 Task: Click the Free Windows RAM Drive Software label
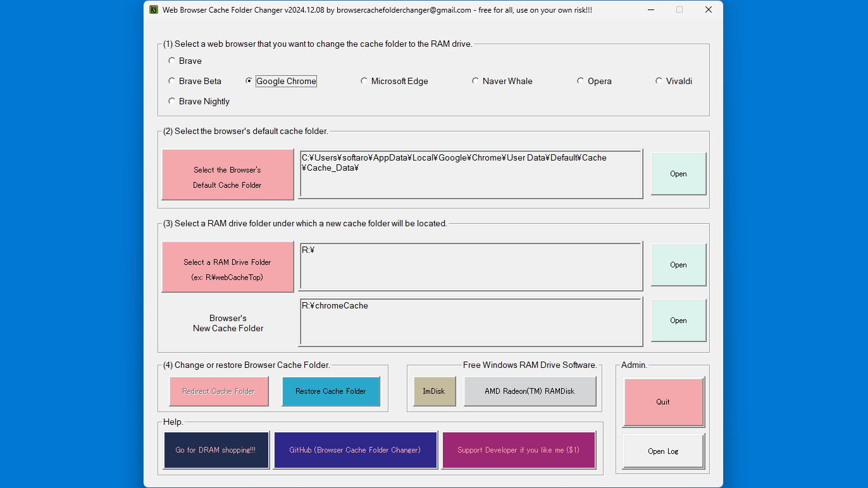pos(530,365)
